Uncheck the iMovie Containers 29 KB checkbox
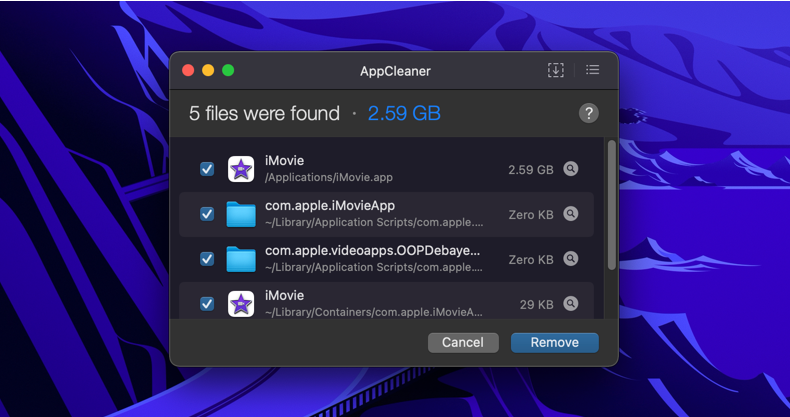Viewport: 790px width, 417px height. (207, 304)
